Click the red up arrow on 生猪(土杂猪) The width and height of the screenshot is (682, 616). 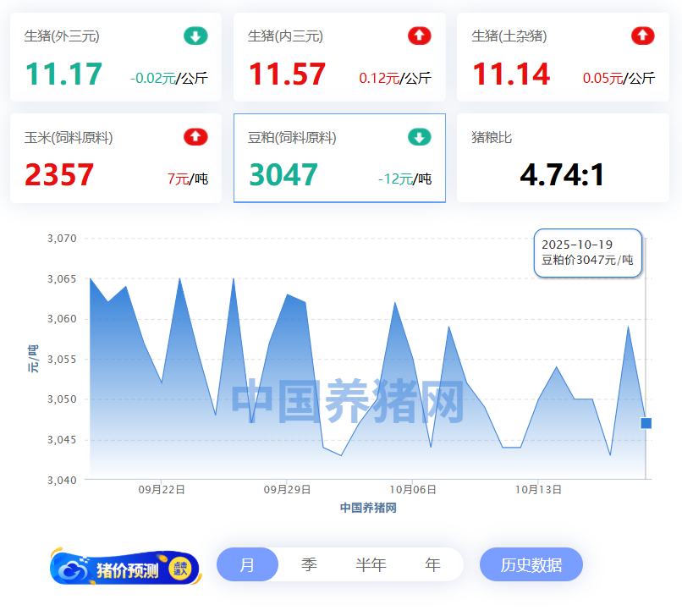pyautogui.click(x=642, y=36)
